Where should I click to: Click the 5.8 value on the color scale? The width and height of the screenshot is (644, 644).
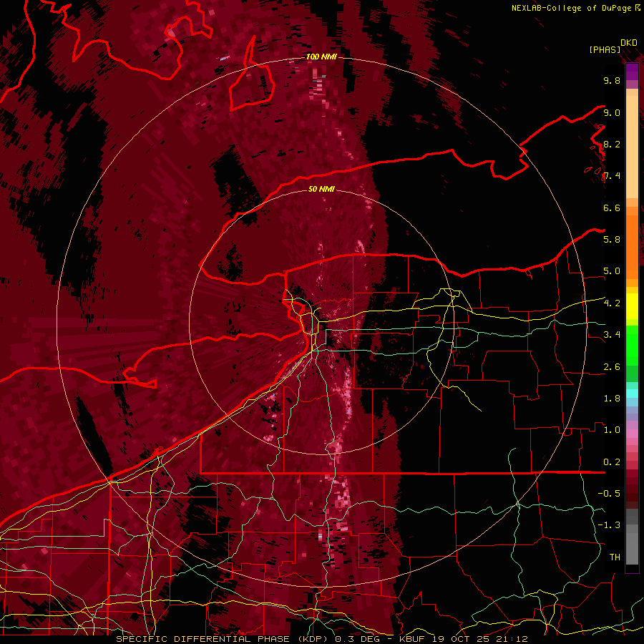point(612,240)
